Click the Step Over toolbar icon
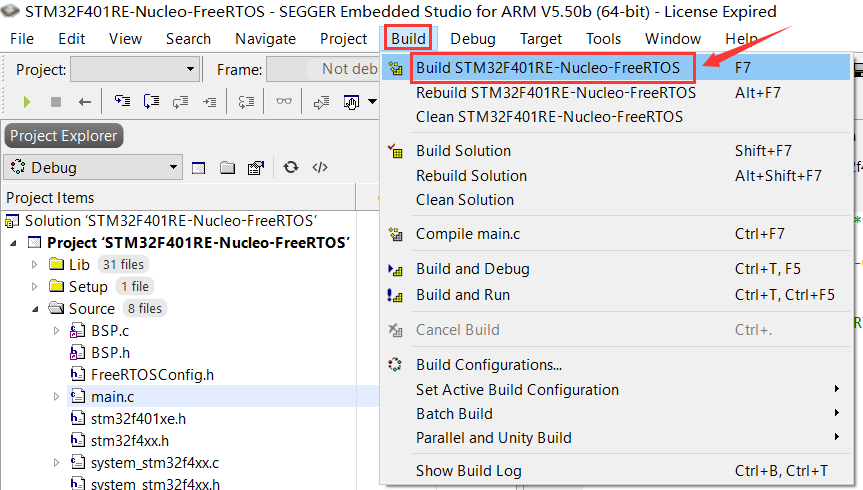This screenshot has height=490, width=863. click(x=151, y=101)
